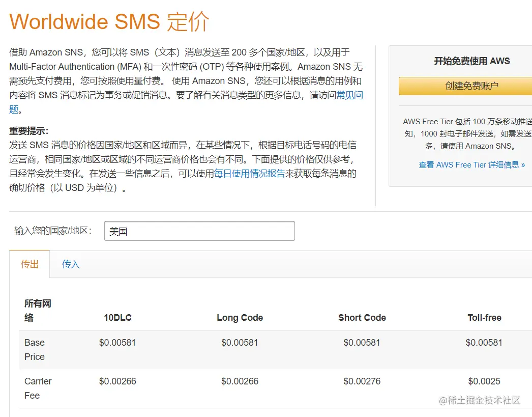Viewport: 532px width, 417px height.
Task: Select the Long Code column header
Action: pos(240,317)
